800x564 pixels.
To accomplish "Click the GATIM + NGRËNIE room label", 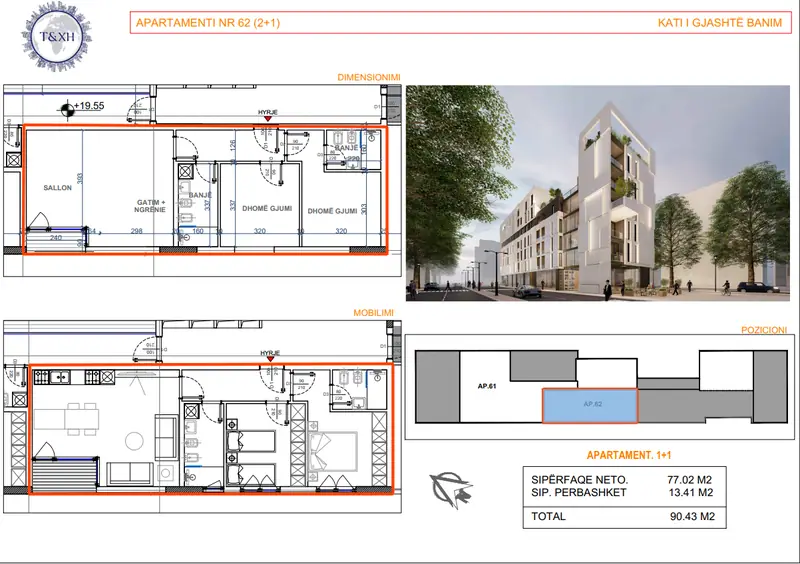I will coord(151,206).
